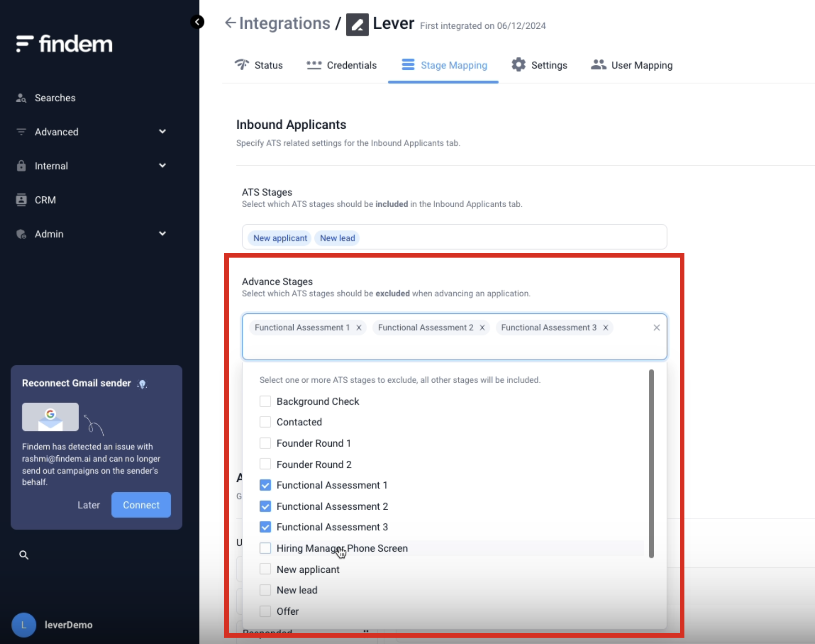
Task: Click the Integrations breadcrumb link
Action: [285, 23]
